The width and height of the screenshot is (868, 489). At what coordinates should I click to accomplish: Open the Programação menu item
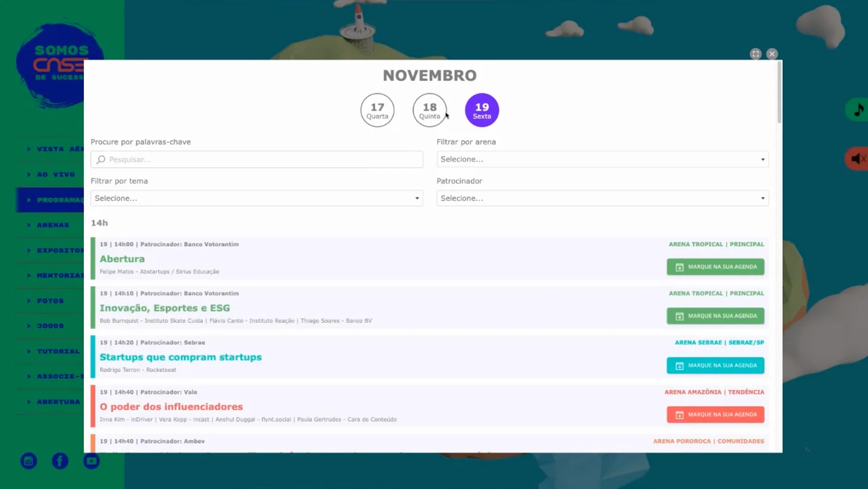click(x=51, y=200)
